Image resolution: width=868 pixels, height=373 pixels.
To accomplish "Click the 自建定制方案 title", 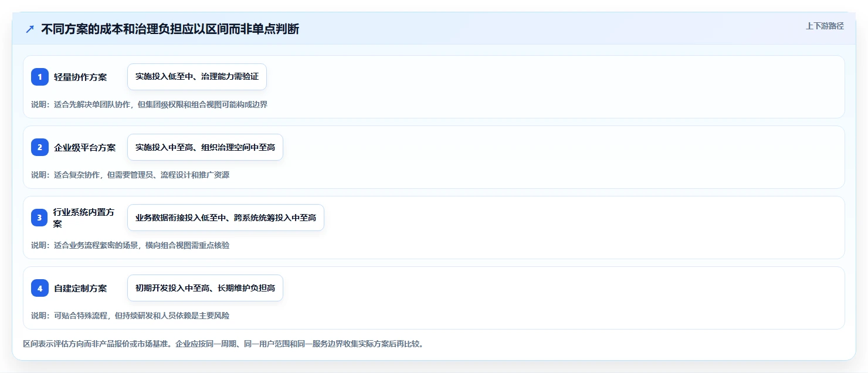I will (x=80, y=288).
